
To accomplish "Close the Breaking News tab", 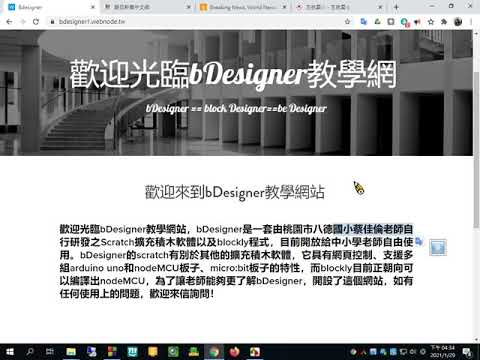I will coord(284,7).
